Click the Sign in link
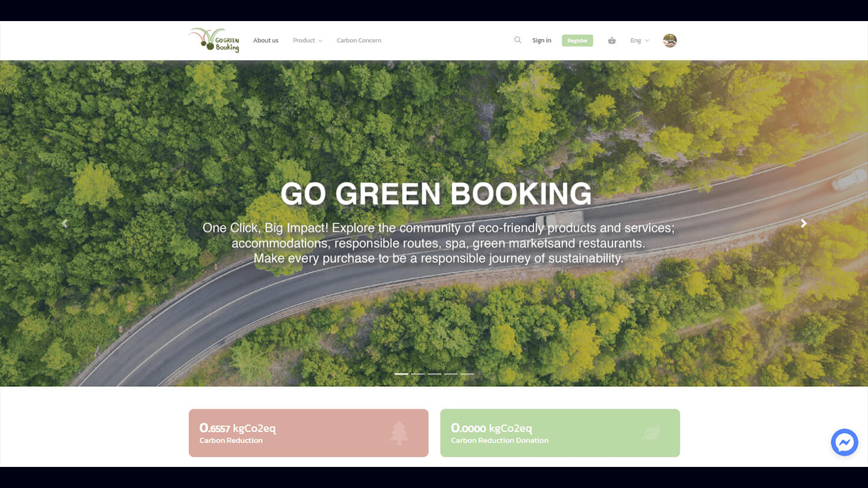This screenshot has width=868, height=488. [x=541, y=40]
